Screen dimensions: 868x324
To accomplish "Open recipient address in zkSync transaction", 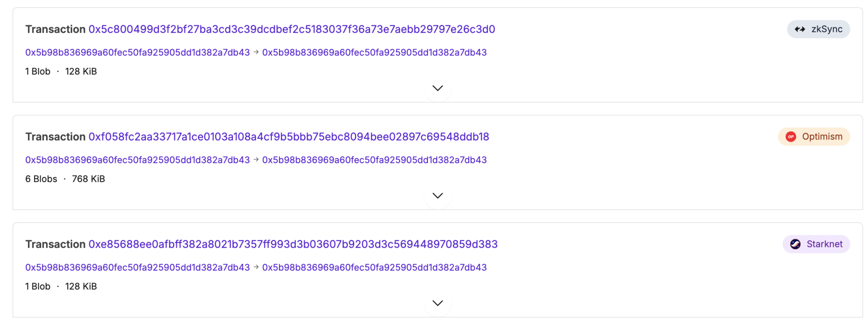I will tap(374, 53).
